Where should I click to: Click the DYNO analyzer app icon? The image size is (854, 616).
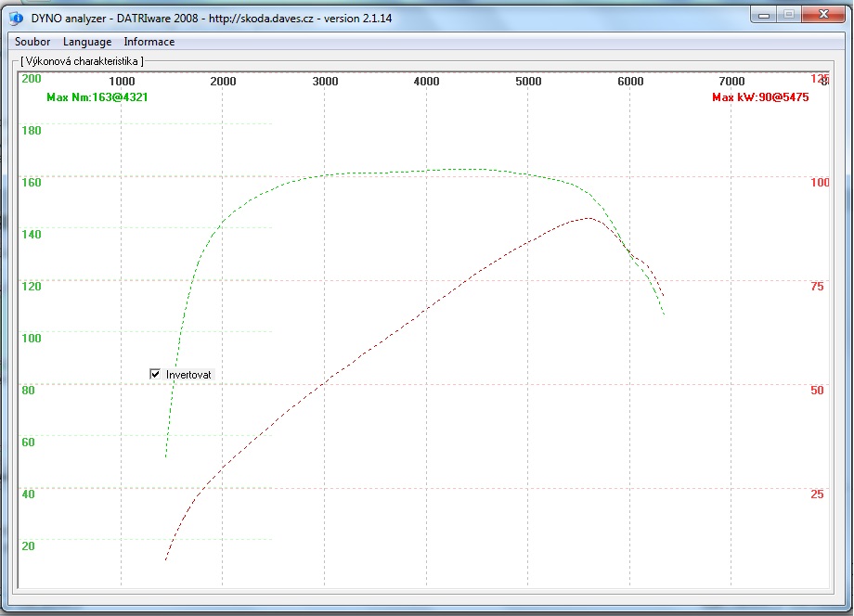coord(16,19)
